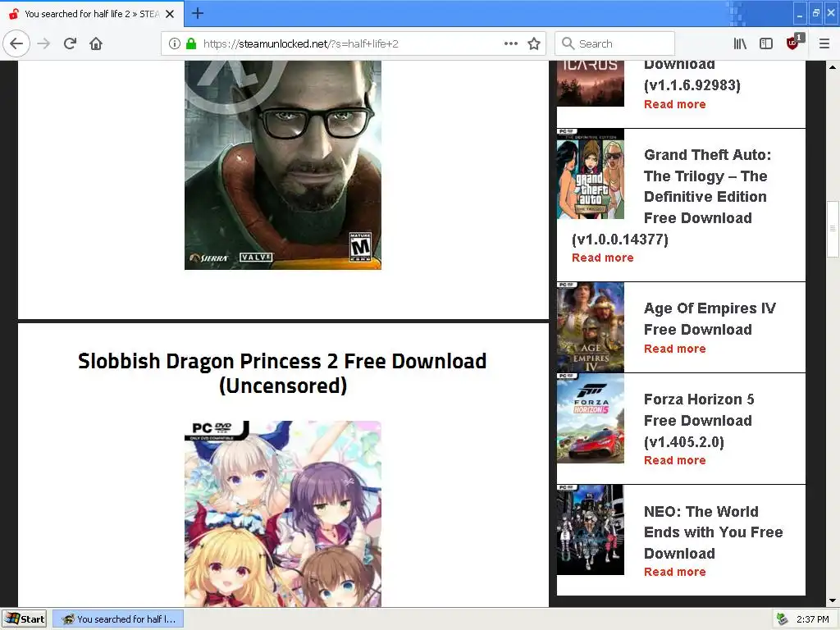Click the scrollbar up arrow

[x=833, y=67]
